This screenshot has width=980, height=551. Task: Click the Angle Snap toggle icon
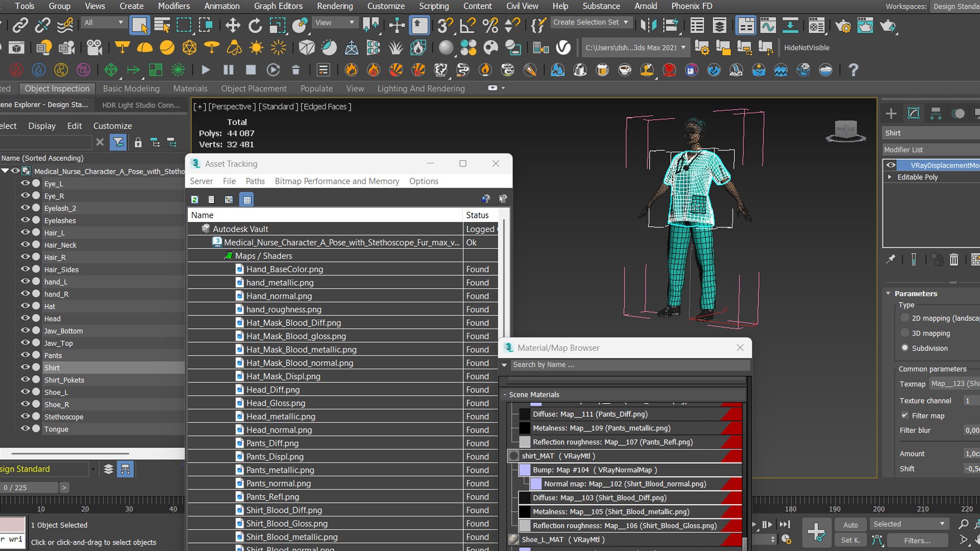pyautogui.click(x=468, y=25)
